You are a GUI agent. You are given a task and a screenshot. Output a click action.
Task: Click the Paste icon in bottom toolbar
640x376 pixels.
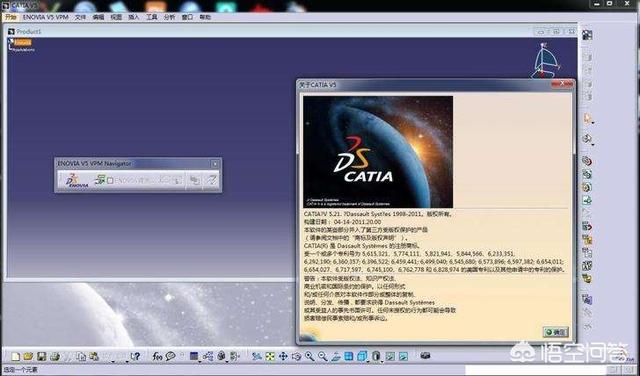(94, 356)
